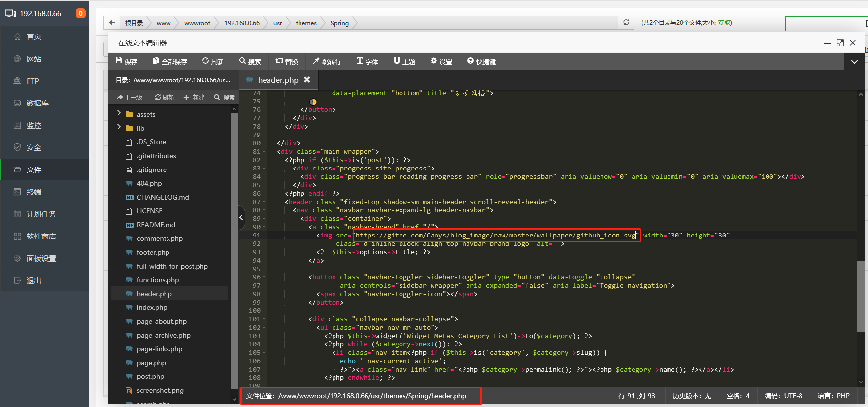The width and height of the screenshot is (868, 407).
Task: Open 搜索 in the editor toolbar
Action: 250,61
